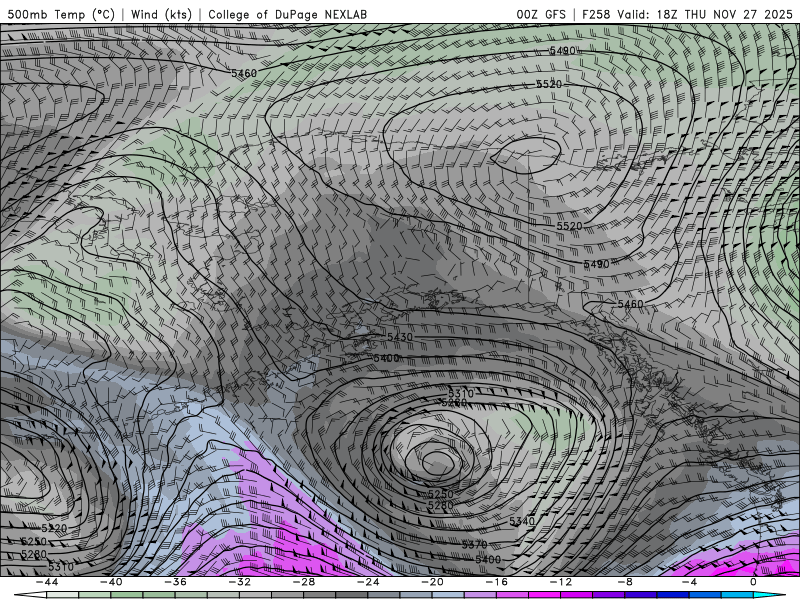Click the -24 color bar value

coord(368,582)
